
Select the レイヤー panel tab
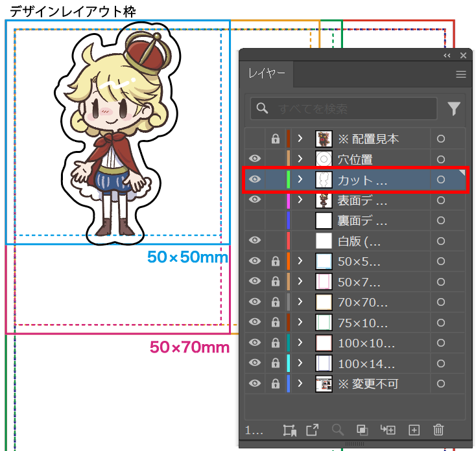point(267,75)
